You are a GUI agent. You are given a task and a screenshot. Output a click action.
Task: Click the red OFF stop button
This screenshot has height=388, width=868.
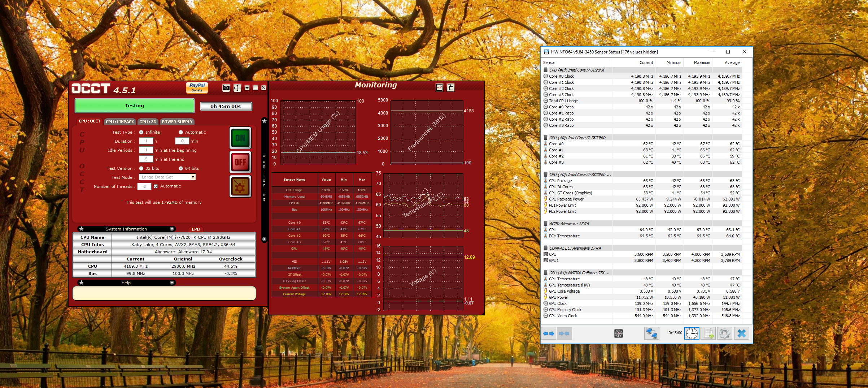coord(240,162)
